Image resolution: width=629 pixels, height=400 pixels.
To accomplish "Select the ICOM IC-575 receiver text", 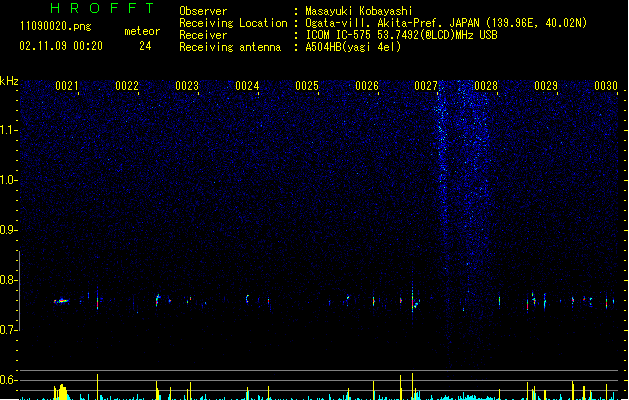I will pos(401,35).
